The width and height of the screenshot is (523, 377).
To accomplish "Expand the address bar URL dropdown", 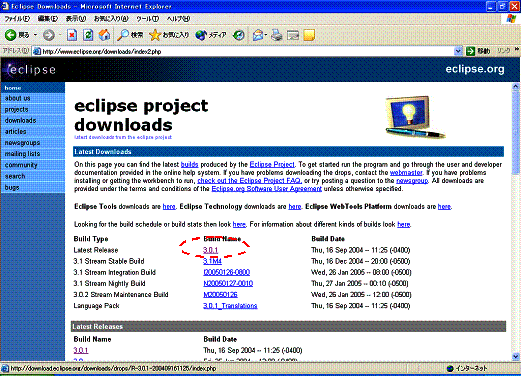I will click(458, 51).
